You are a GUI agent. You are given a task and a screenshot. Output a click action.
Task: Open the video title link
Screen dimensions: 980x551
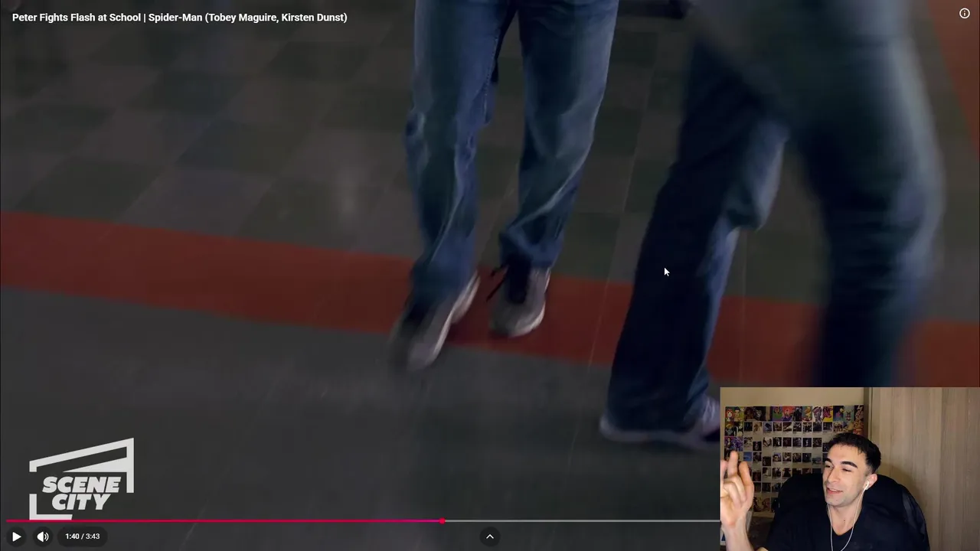coord(180,17)
